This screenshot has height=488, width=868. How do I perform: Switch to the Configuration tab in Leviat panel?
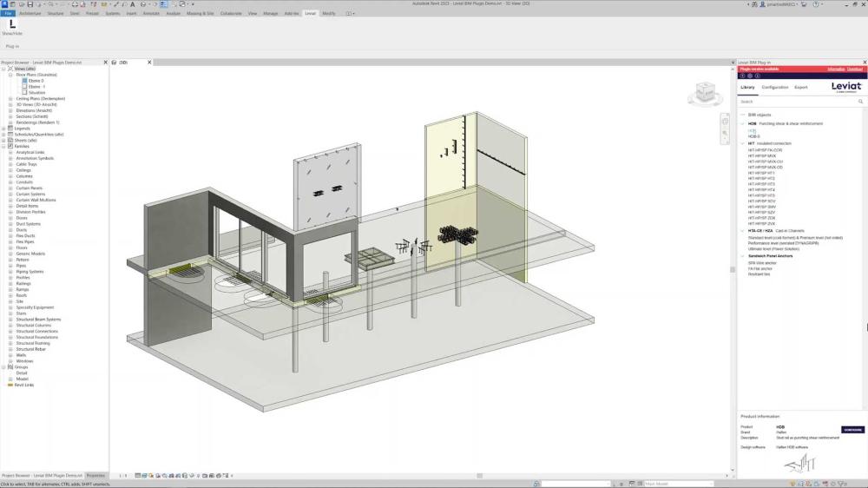point(774,87)
